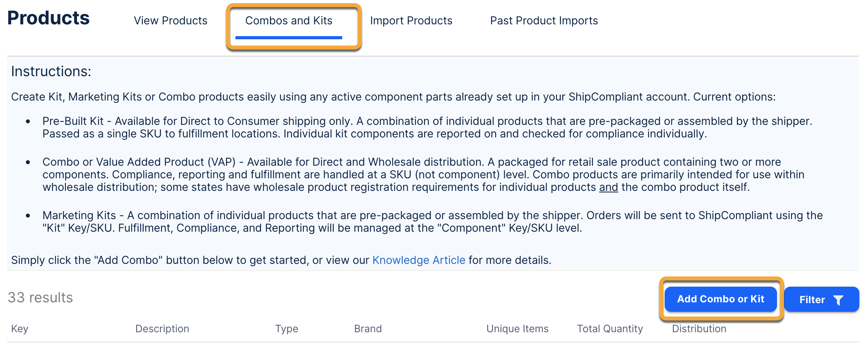Select the Combos and Kits tab
This screenshot has width=868, height=344.
click(x=289, y=21)
